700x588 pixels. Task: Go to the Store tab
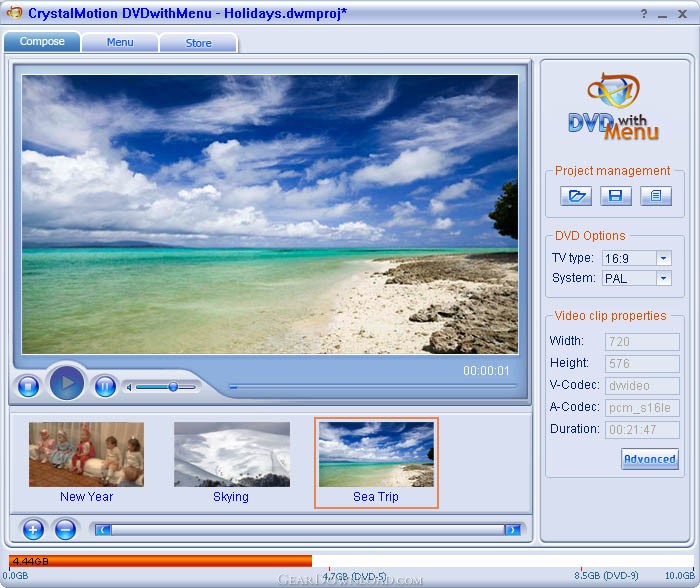(198, 43)
